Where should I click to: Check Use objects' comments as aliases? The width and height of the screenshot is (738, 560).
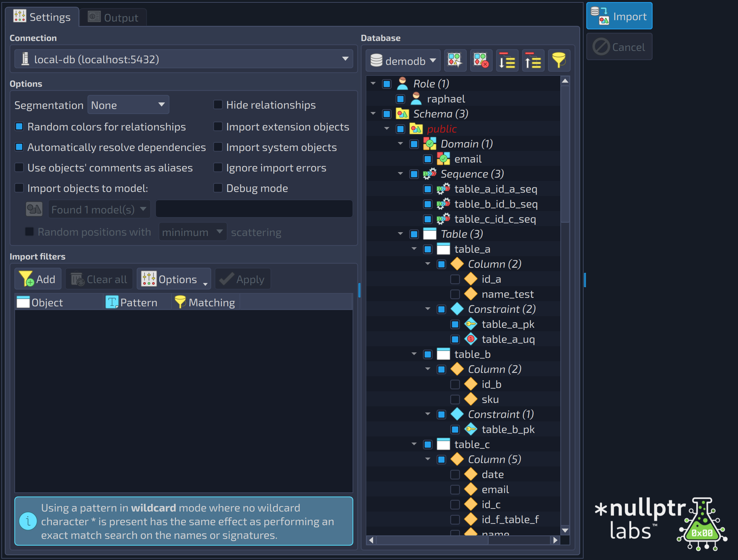[19, 168]
